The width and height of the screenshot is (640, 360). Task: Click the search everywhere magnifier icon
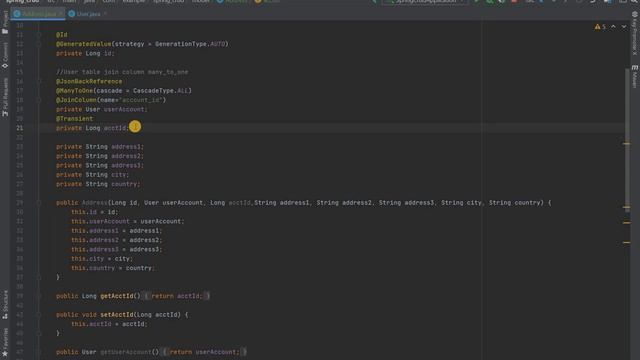click(x=635, y=2)
